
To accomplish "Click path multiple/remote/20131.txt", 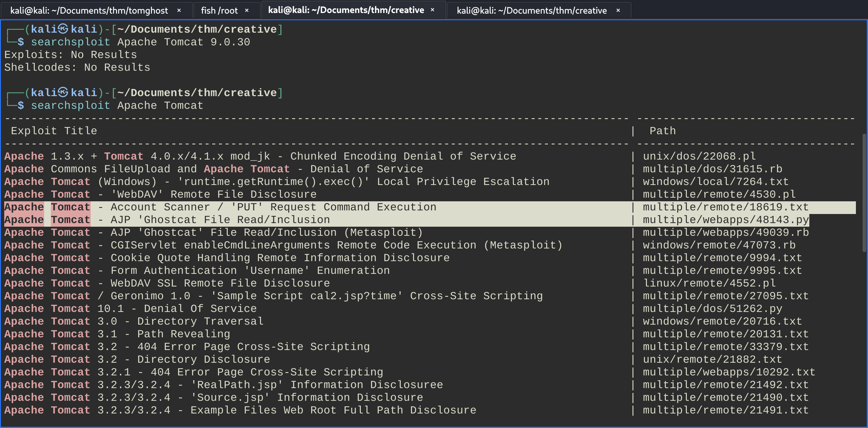I will (726, 334).
